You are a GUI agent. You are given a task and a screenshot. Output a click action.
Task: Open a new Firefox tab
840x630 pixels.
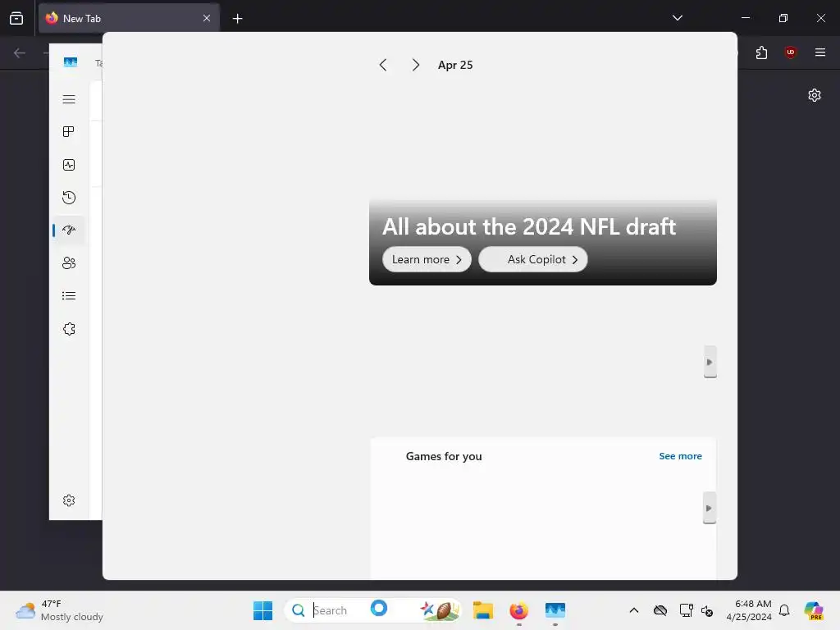[237, 19]
